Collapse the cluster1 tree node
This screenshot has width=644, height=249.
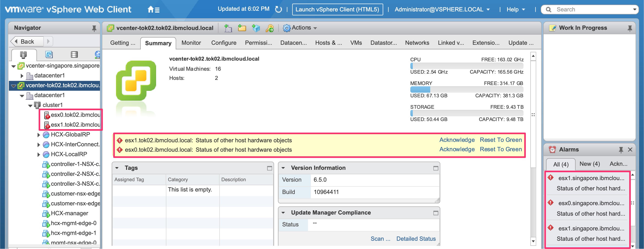coord(30,106)
